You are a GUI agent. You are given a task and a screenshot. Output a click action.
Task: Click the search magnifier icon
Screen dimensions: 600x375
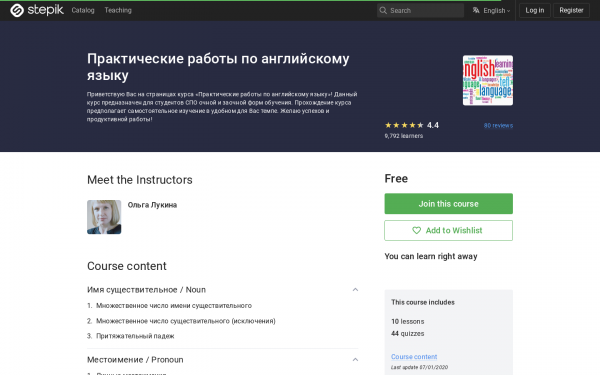pyautogui.click(x=383, y=10)
